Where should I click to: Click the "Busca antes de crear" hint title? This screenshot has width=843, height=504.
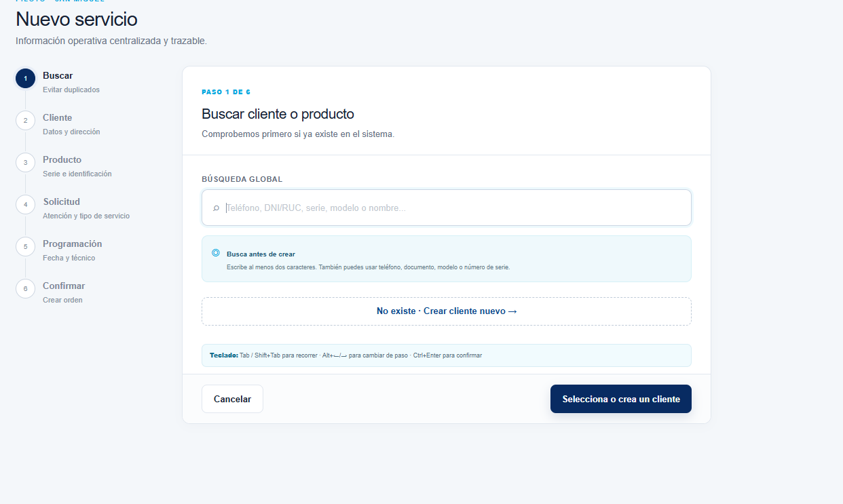(261, 254)
